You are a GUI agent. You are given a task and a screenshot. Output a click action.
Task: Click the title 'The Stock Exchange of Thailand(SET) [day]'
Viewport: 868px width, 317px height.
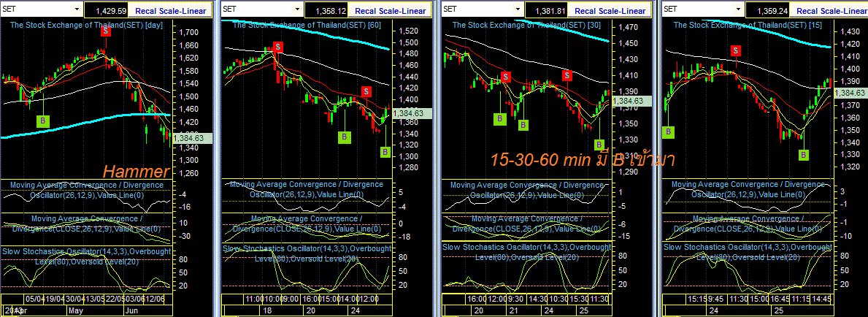[x=86, y=26]
